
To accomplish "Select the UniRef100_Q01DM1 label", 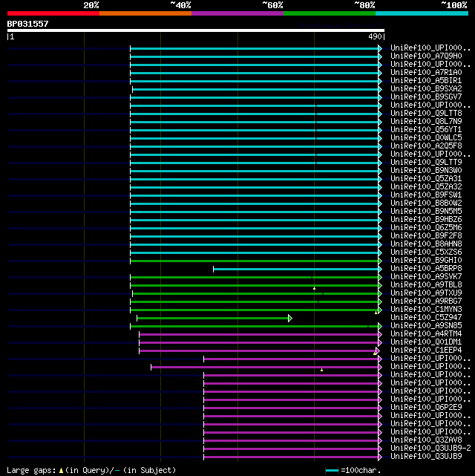I will (426, 342).
